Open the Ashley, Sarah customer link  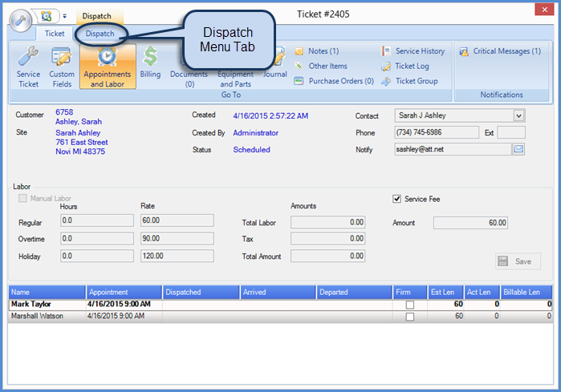pyautogui.click(x=79, y=122)
